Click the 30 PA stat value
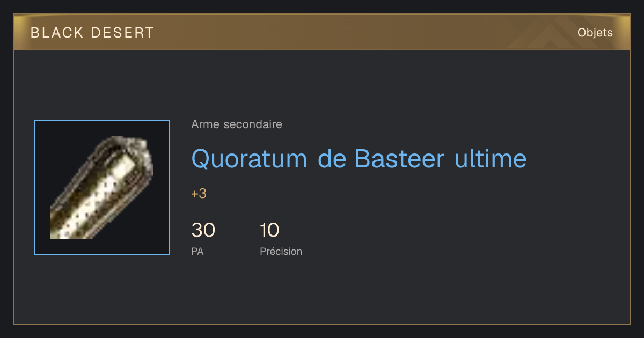644x338 pixels. [203, 230]
